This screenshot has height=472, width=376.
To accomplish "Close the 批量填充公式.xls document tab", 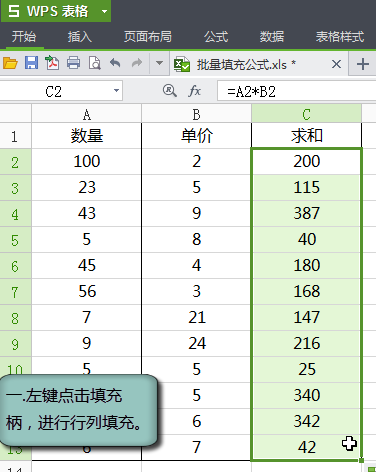I will [336, 64].
